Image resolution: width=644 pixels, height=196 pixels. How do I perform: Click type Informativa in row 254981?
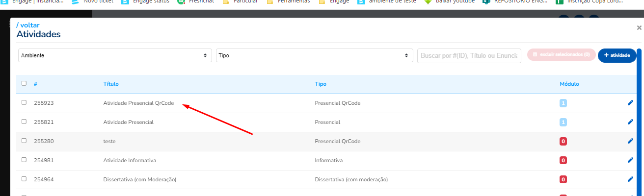point(328,160)
